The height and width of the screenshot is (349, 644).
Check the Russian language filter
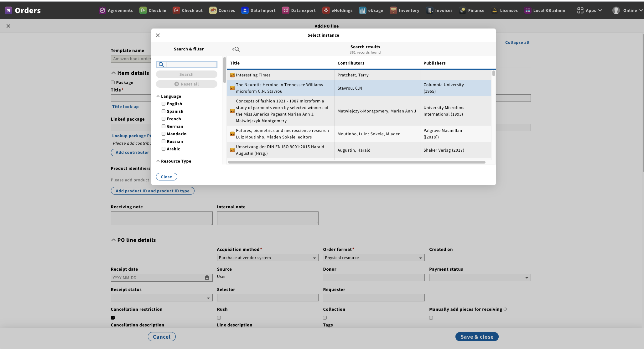(x=164, y=141)
